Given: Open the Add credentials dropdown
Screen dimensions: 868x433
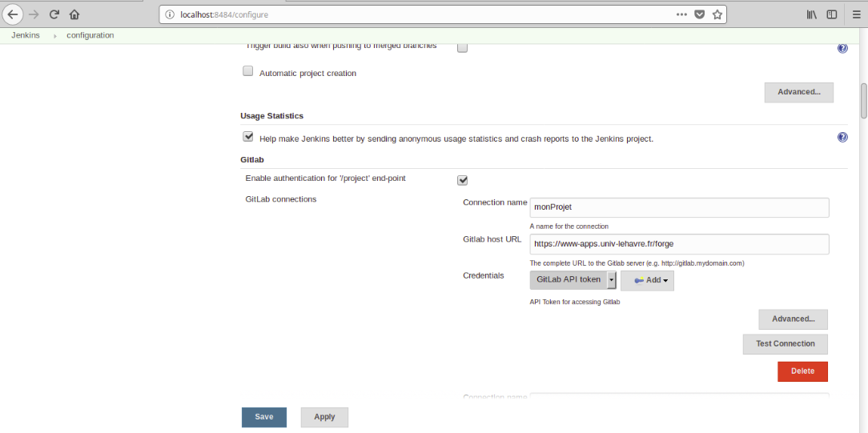Looking at the screenshot, I should click(647, 280).
